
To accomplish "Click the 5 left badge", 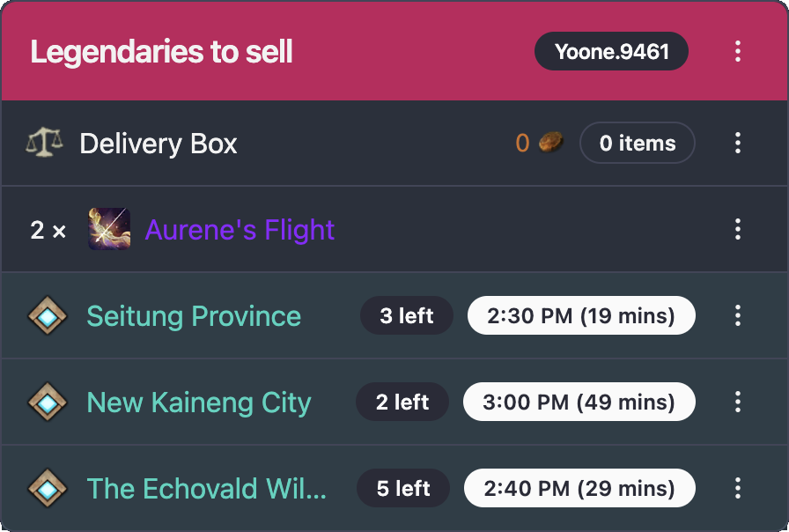I will [x=403, y=489].
